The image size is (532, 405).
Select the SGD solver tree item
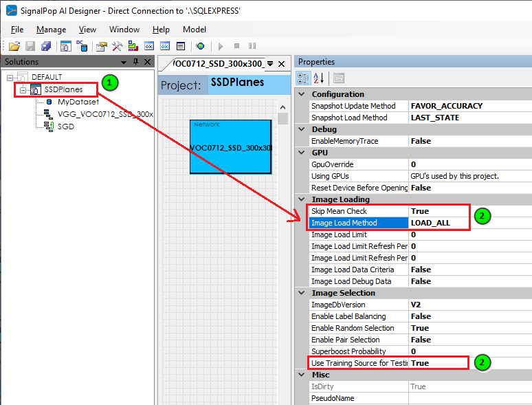coord(66,127)
